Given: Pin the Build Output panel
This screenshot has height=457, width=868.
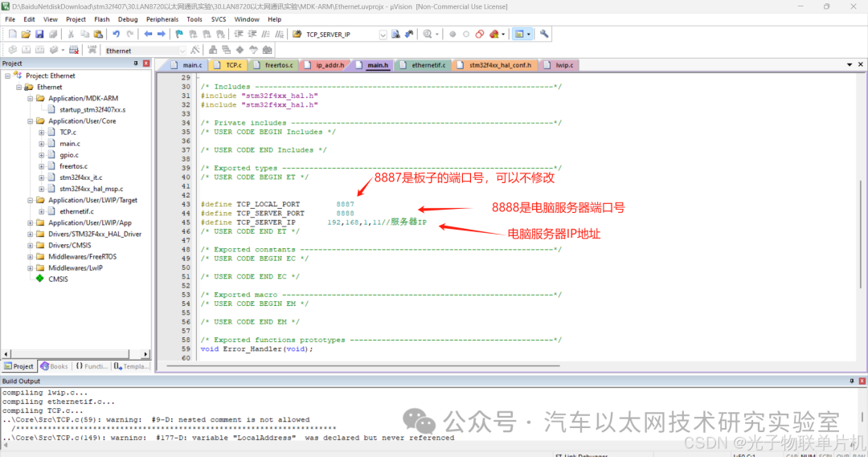Looking at the screenshot, I should click(x=851, y=382).
